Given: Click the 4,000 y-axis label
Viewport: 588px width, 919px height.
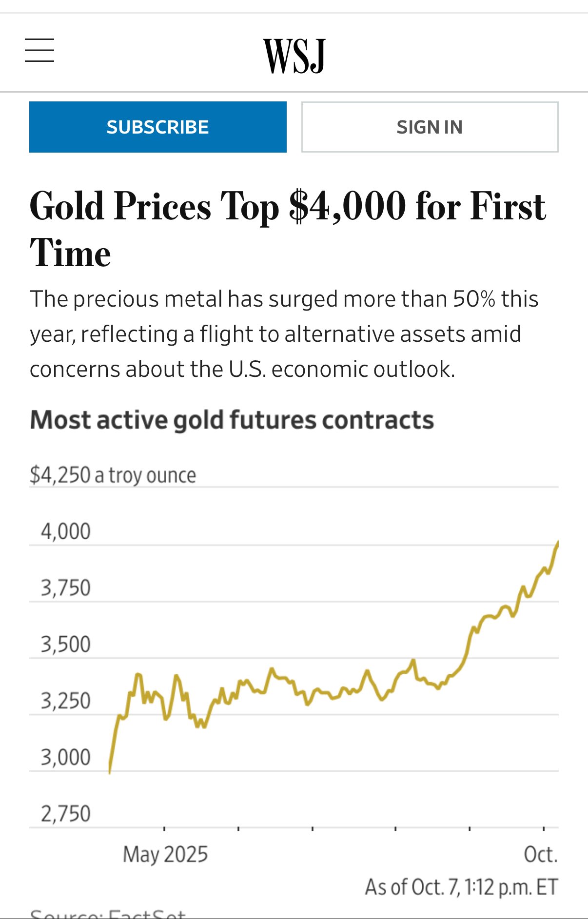Looking at the screenshot, I should click(66, 531).
